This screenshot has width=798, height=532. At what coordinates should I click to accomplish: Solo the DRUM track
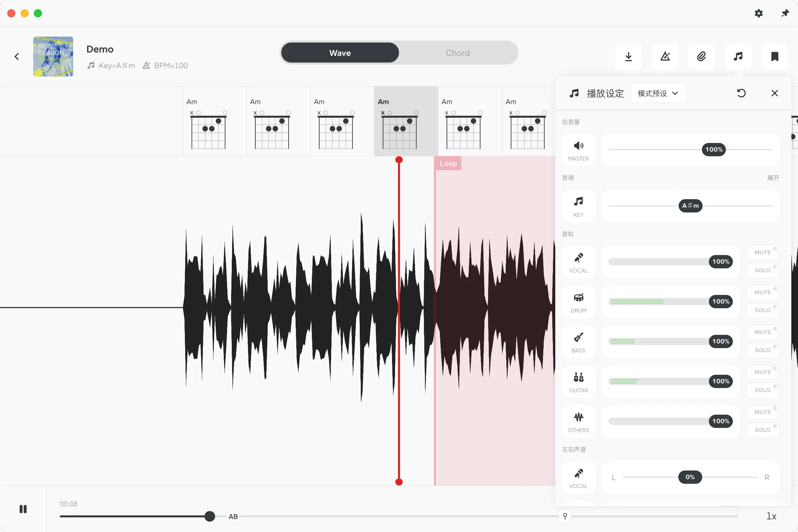click(762, 310)
